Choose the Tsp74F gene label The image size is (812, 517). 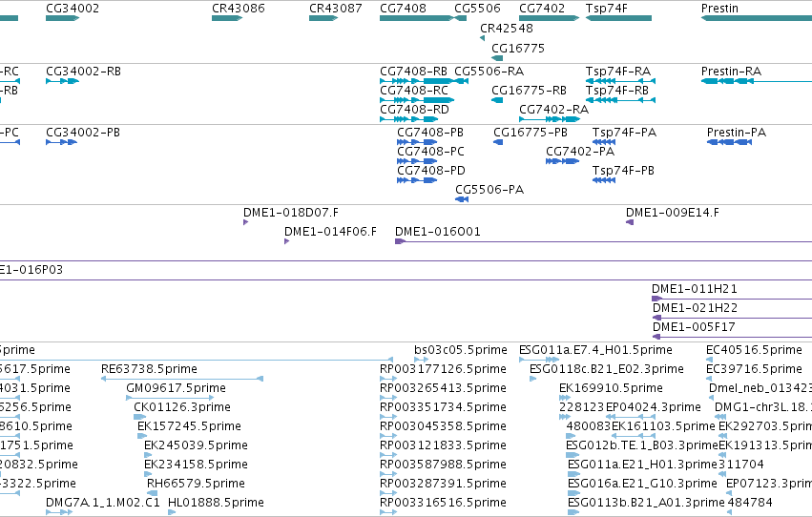607,9
